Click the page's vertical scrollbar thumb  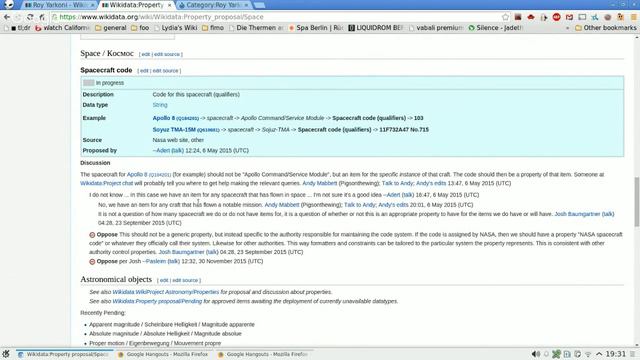coord(637,202)
